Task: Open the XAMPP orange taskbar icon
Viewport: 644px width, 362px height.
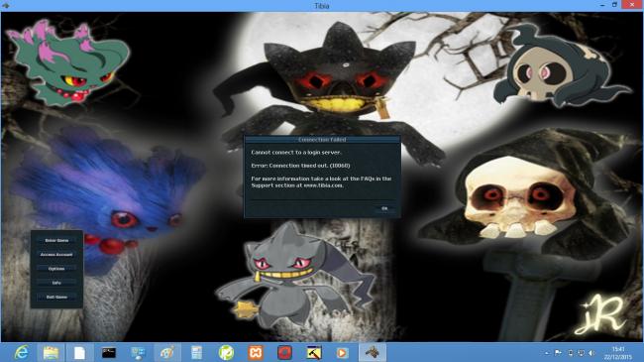Action: pyautogui.click(x=255, y=352)
